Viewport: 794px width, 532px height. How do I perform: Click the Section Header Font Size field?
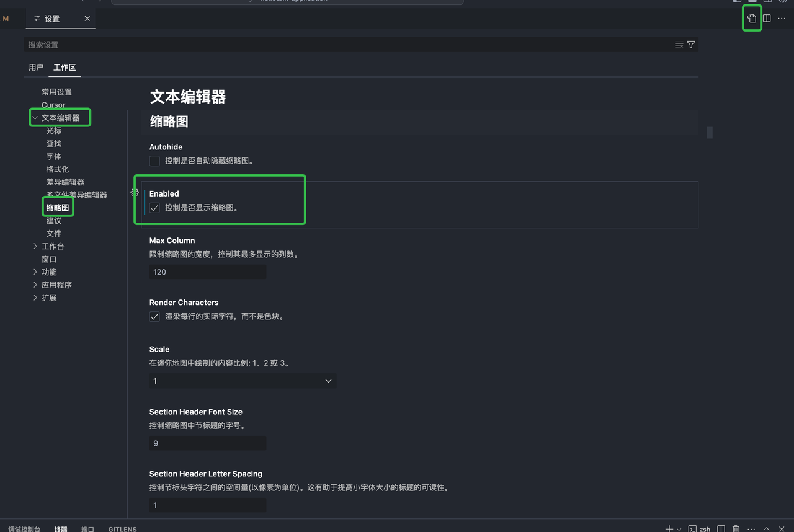208,443
